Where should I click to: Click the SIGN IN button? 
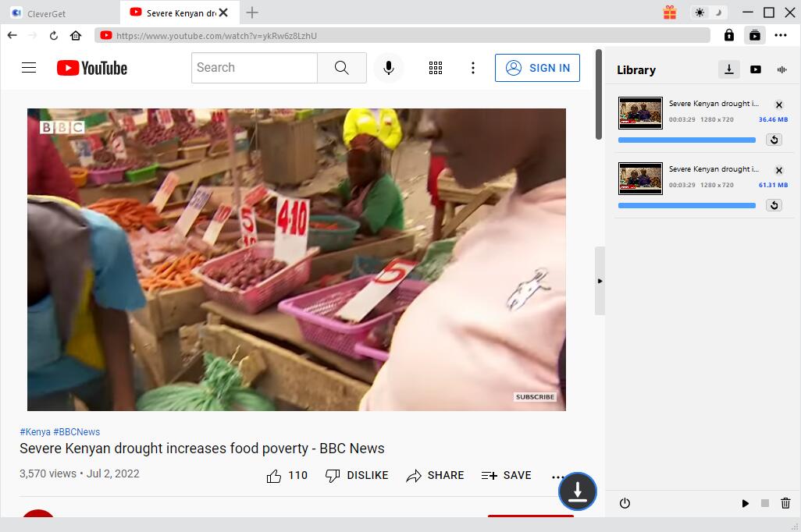tap(537, 68)
